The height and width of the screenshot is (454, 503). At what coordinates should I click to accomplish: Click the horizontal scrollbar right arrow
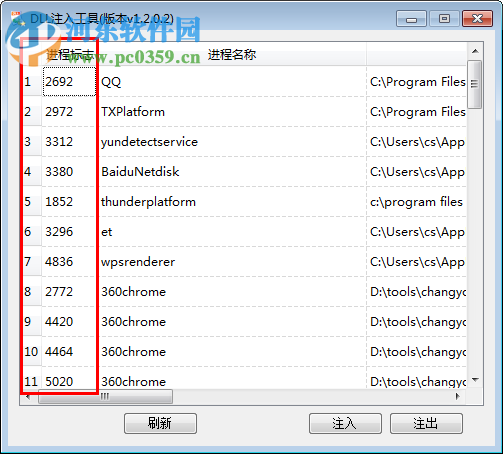click(458, 397)
